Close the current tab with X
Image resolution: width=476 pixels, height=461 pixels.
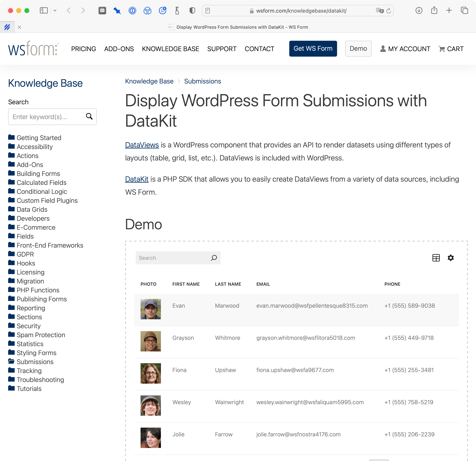pos(20,27)
